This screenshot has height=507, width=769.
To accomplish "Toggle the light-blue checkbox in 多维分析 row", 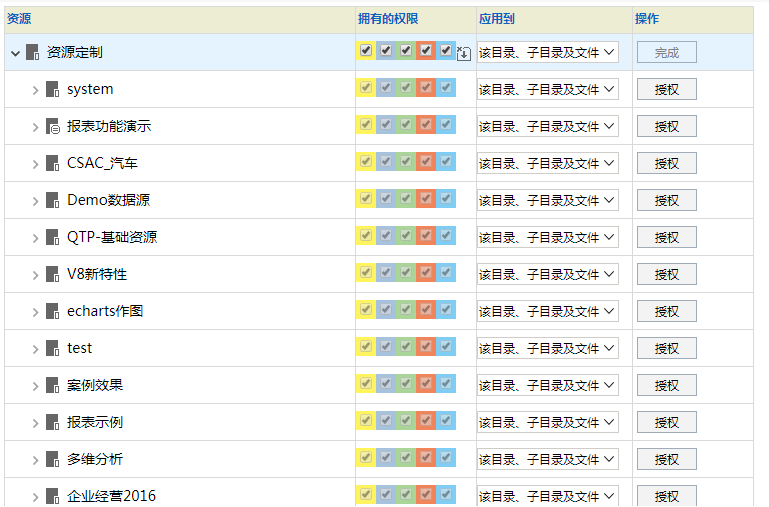I will pyautogui.click(x=445, y=457).
